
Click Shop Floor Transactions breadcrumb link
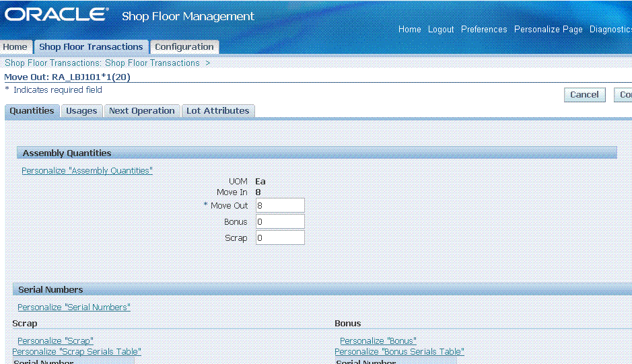coord(152,63)
